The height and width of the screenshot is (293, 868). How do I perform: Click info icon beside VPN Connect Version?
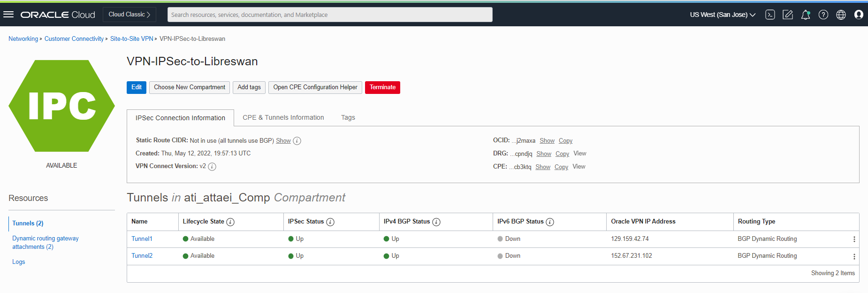[212, 167]
